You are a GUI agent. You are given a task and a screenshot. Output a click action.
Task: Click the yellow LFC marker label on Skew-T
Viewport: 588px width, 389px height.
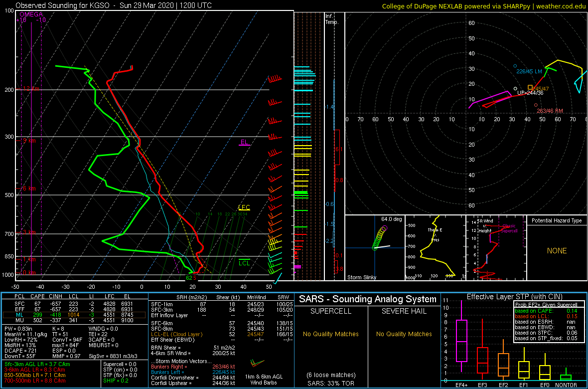244,207
